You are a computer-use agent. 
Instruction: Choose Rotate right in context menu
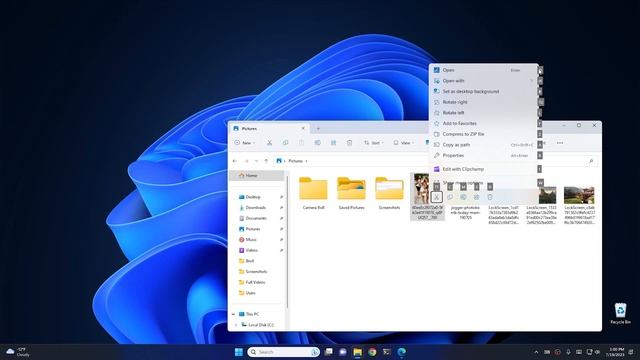pos(484,102)
